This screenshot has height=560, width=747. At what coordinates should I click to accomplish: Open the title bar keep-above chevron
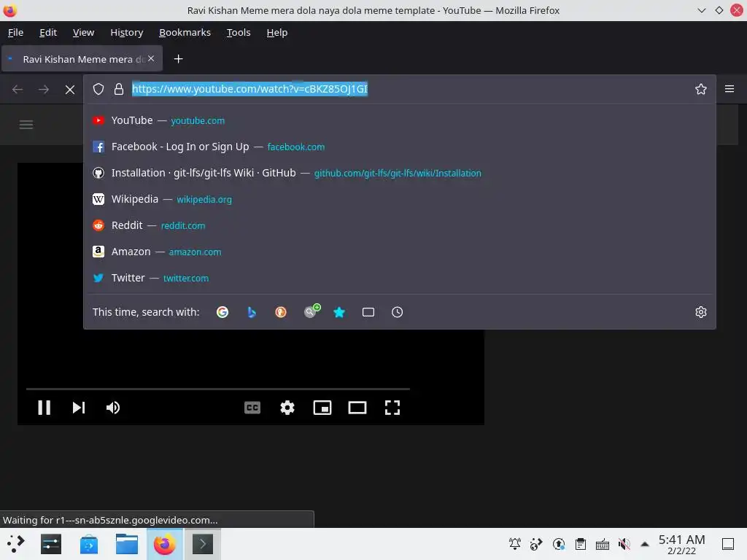tap(701, 10)
